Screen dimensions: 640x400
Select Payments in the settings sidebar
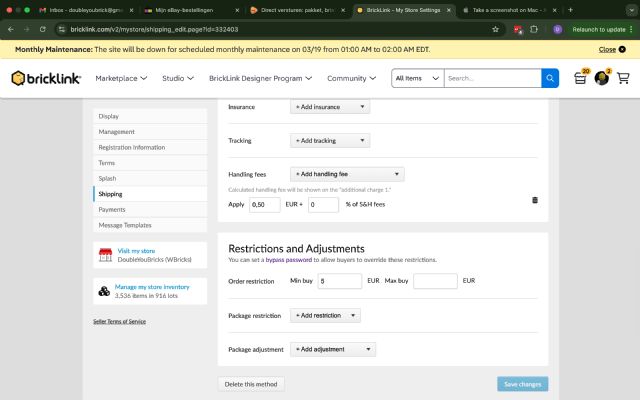point(112,210)
